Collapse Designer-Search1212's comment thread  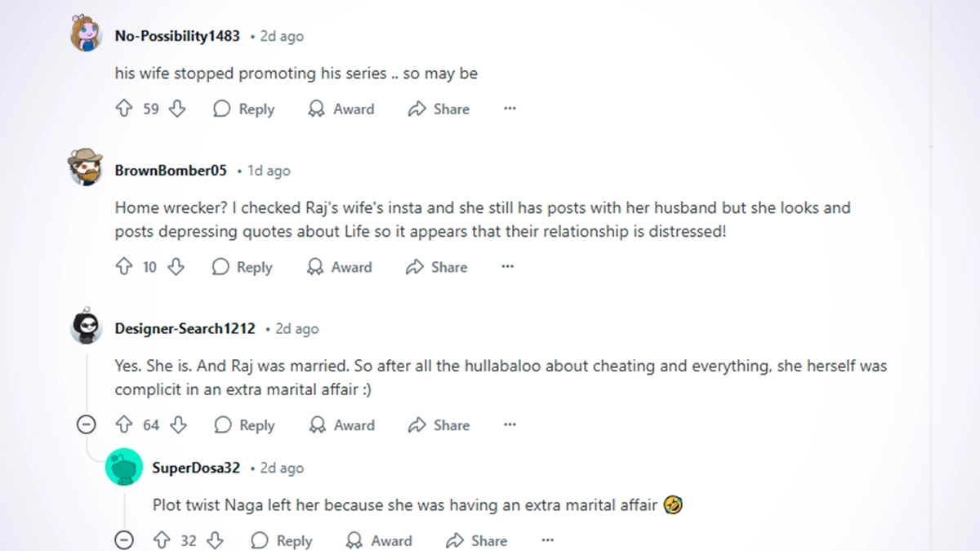[87, 425]
